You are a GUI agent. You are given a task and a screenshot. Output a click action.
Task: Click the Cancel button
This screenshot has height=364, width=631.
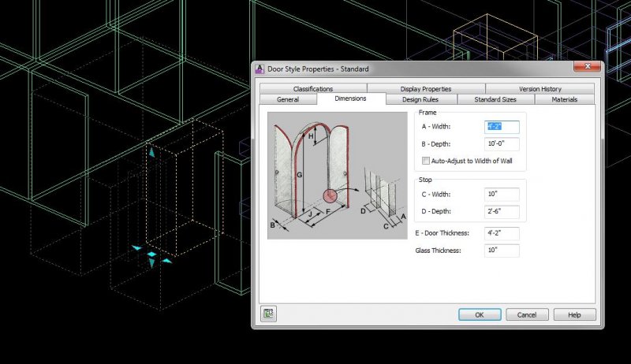(527, 314)
